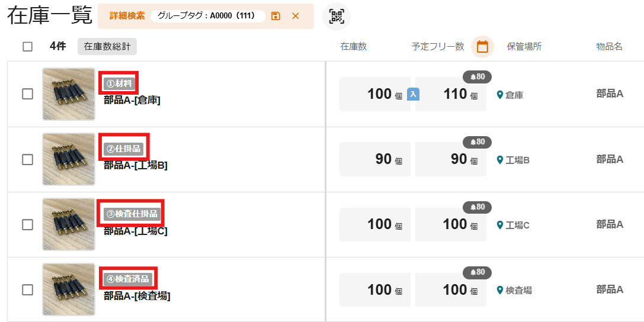
Task: Click the bell alert badge in 工場B row
Action: click(477, 142)
